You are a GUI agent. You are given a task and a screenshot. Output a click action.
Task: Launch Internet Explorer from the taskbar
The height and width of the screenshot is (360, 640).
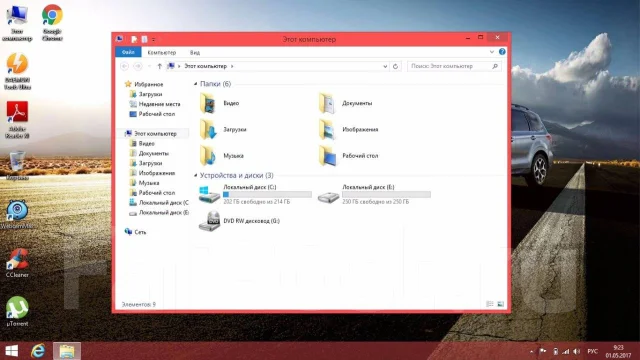[x=38, y=351]
